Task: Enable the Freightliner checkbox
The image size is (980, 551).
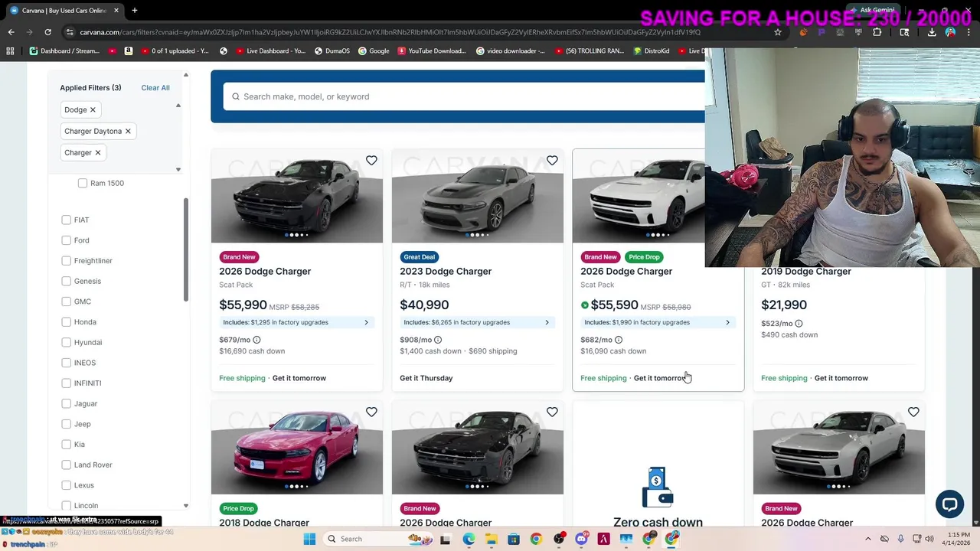Action: point(67,261)
